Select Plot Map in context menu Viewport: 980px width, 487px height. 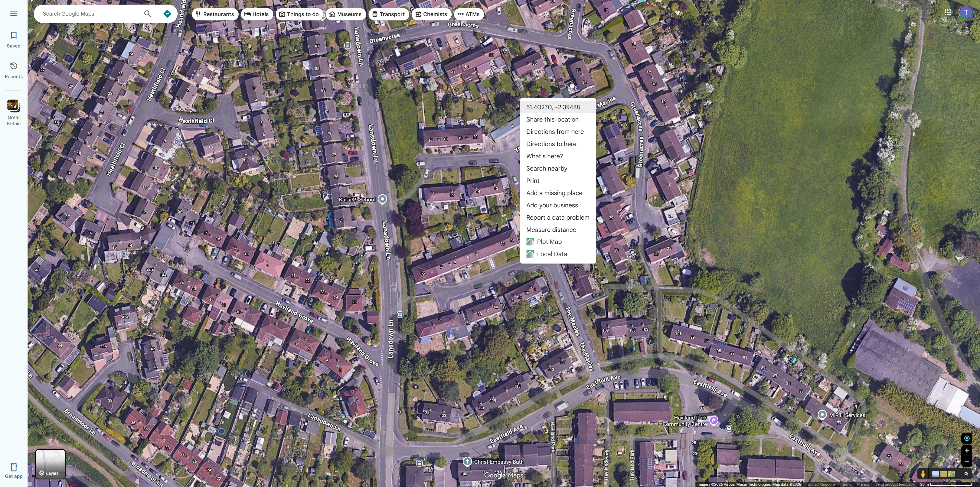549,242
